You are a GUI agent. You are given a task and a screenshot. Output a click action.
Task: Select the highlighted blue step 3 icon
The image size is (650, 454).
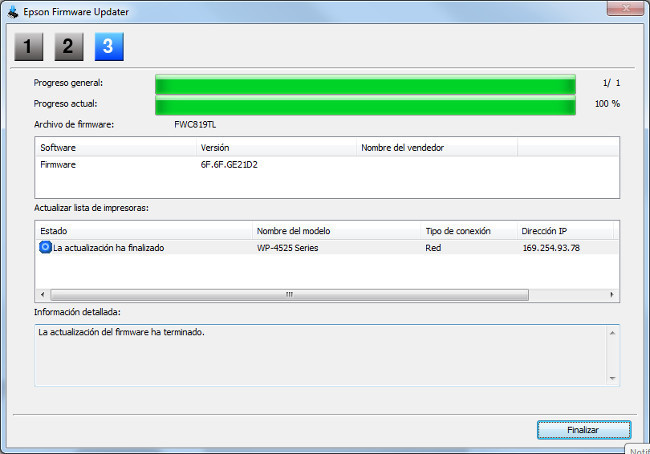point(109,46)
